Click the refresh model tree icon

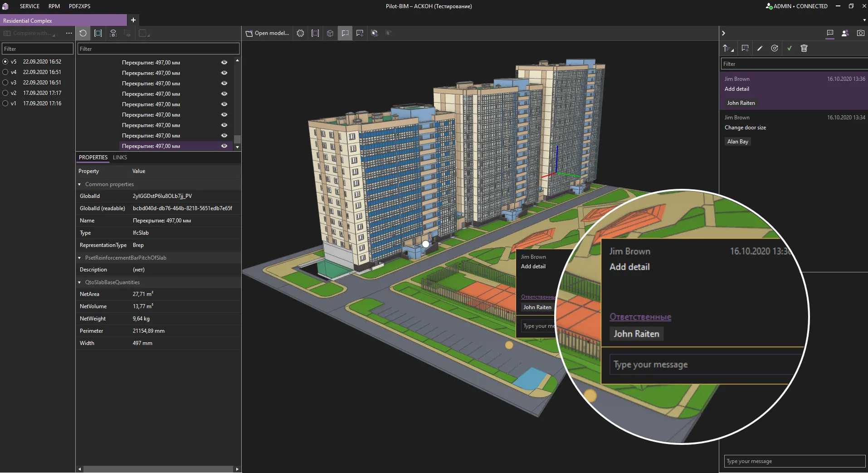83,33
